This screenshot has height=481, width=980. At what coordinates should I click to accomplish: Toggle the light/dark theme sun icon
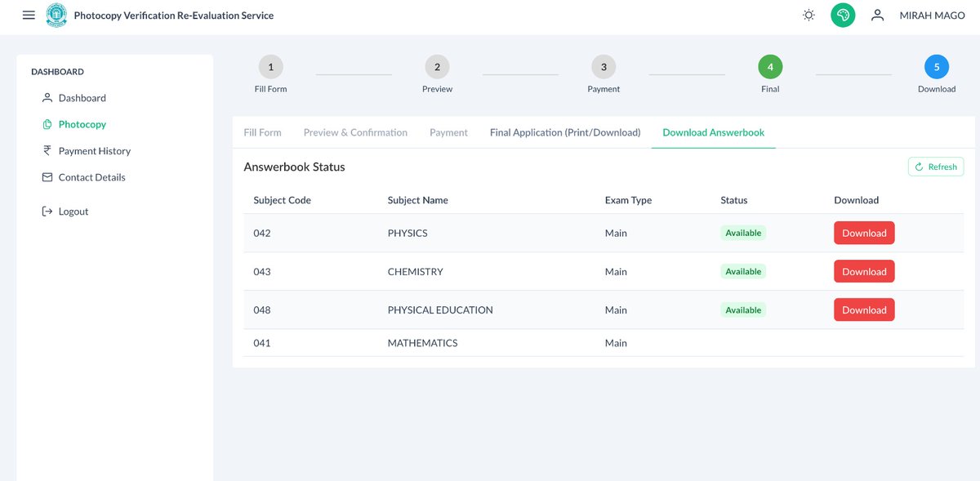click(808, 15)
